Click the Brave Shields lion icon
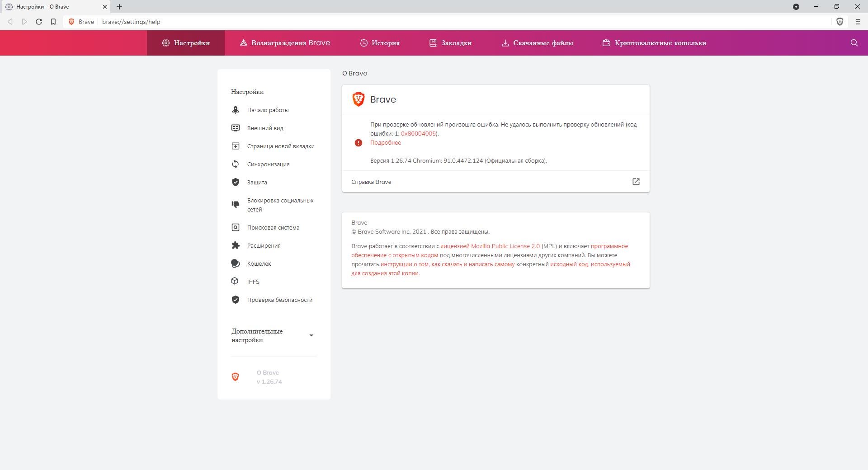868x470 pixels. (x=840, y=22)
